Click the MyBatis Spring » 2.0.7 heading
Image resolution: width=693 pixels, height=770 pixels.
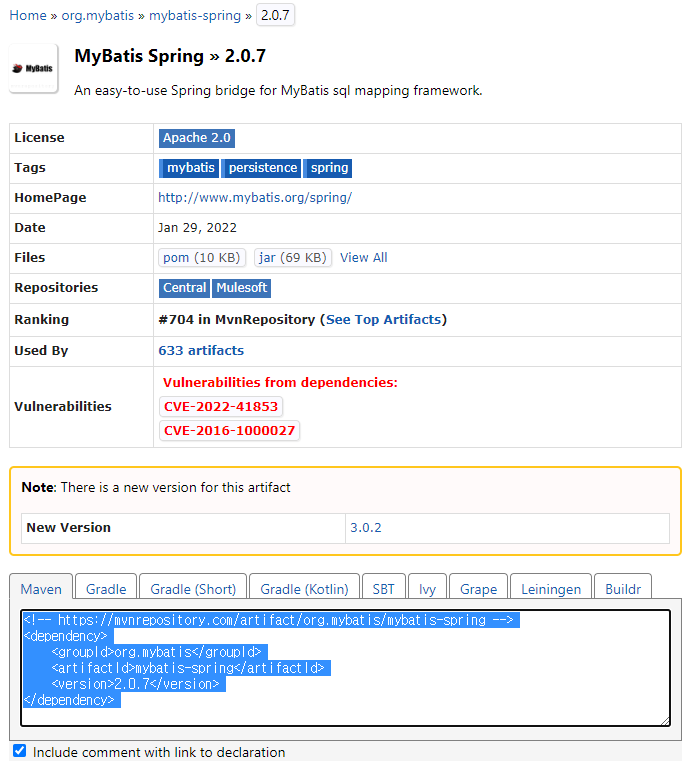pos(170,56)
